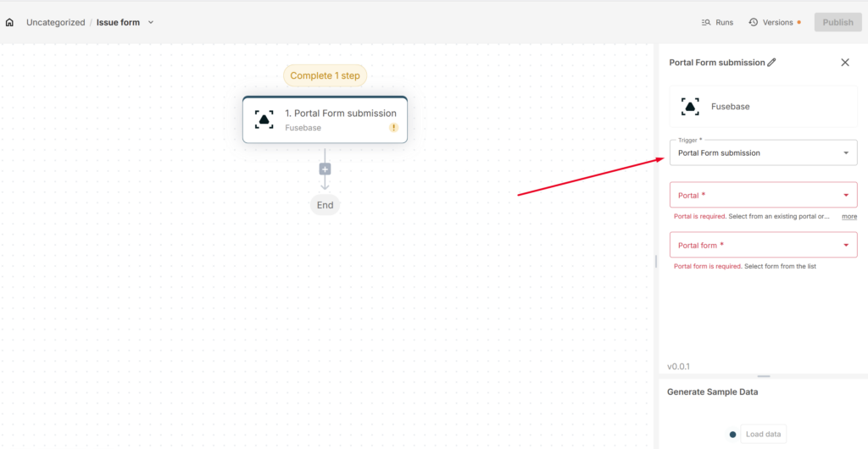Close the Portal Form submission panel

[845, 63]
